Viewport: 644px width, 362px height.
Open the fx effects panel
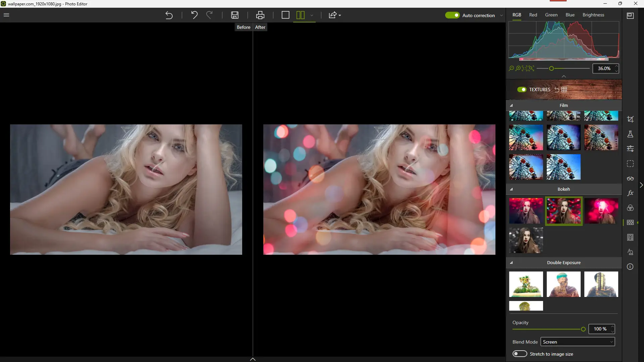click(x=630, y=193)
